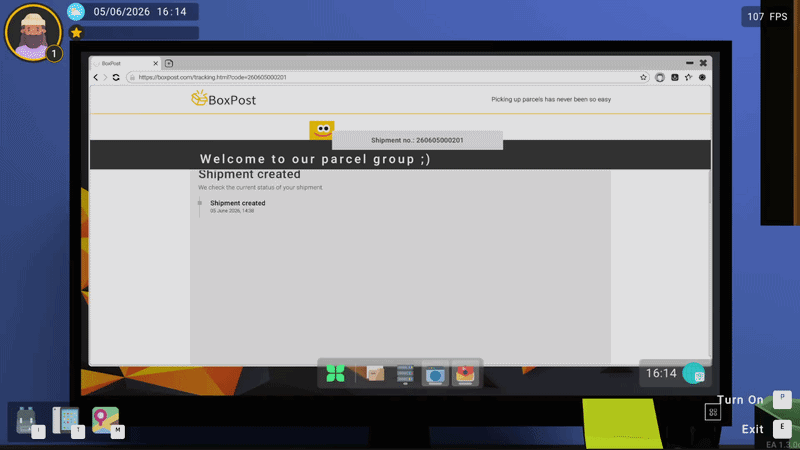Open the backpack inventory icon
Screen dimensions: 800x450
pos(26,420)
